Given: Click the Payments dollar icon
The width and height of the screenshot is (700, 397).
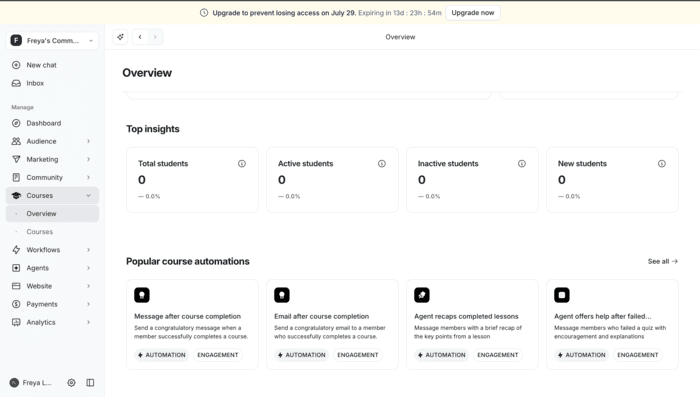Looking at the screenshot, I should click(16, 304).
